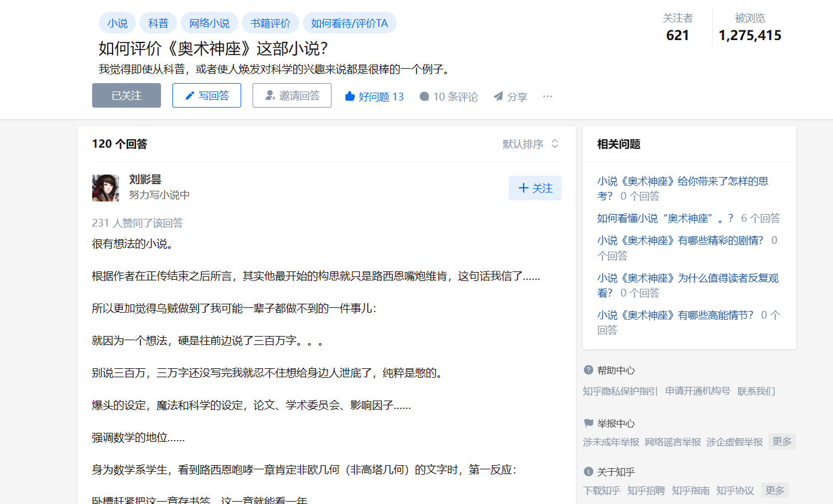Toggle the 已关注 follow question button

(126, 96)
